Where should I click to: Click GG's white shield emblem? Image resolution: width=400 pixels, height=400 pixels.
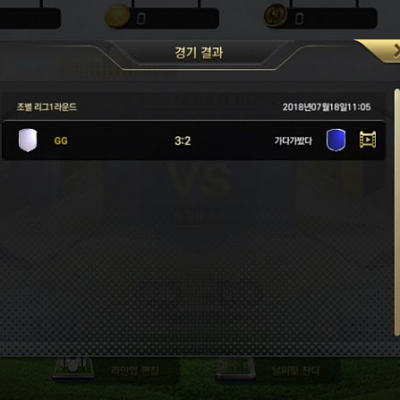pyautogui.click(x=28, y=140)
